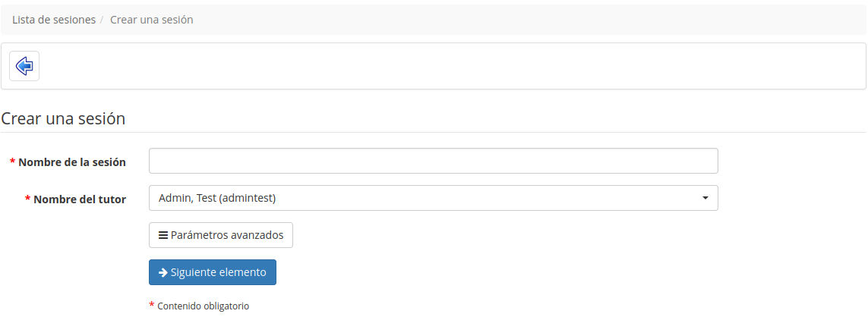Select the "Crear una sesión" breadcrumb item
This screenshot has width=868, height=317.
(x=152, y=20)
